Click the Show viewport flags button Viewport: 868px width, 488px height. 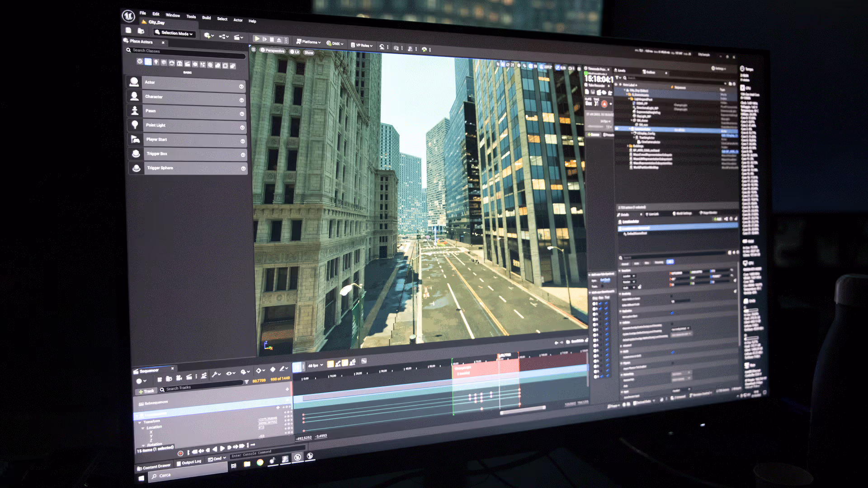[309, 53]
